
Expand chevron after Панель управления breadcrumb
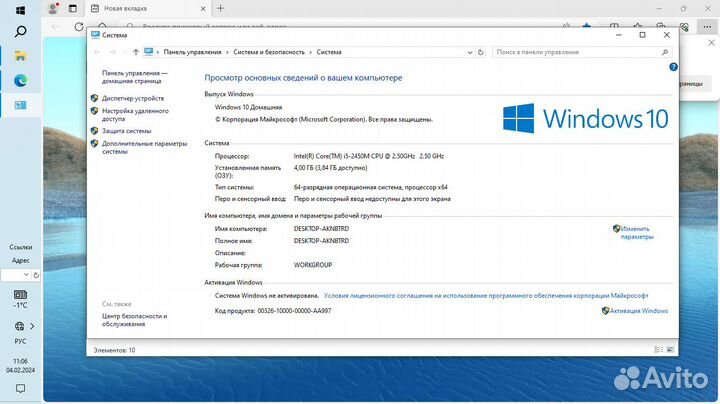tap(227, 52)
